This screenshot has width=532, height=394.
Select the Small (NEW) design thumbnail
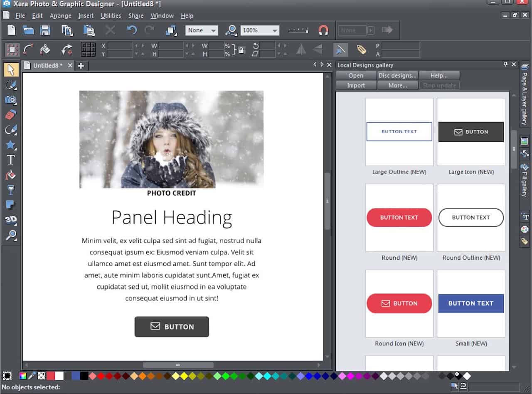click(x=471, y=304)
